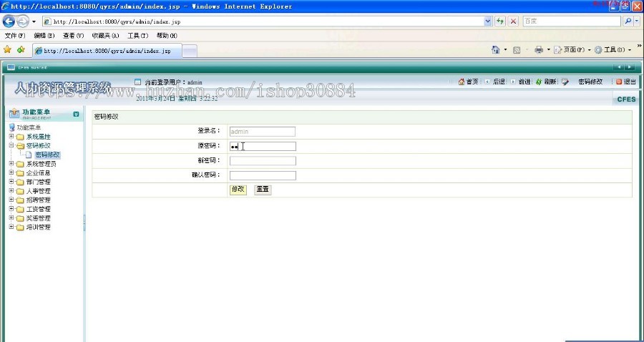Click the IE search box
The image size is (644, 342).
pyautogui.click(x=571, y=21)
